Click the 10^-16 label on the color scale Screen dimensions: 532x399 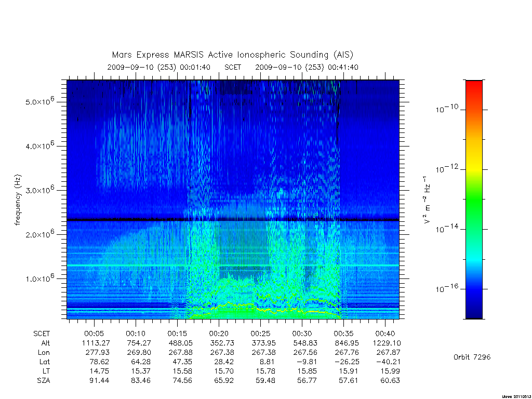click(x=447, y=288)
